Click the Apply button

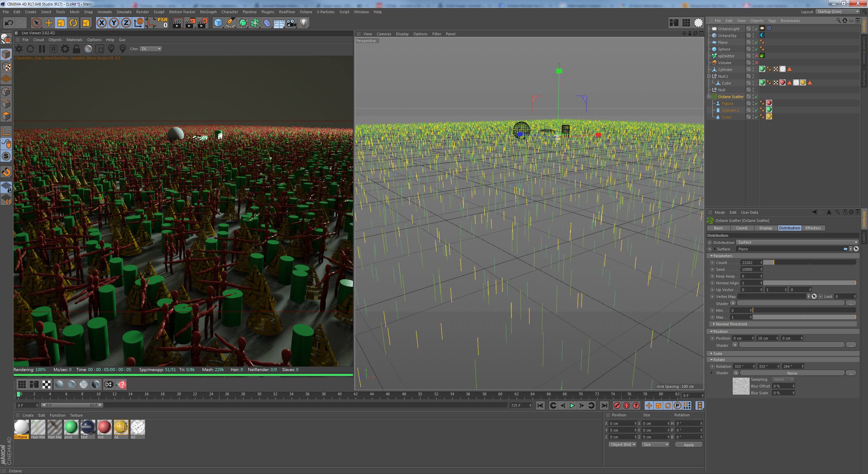[688, 445]
